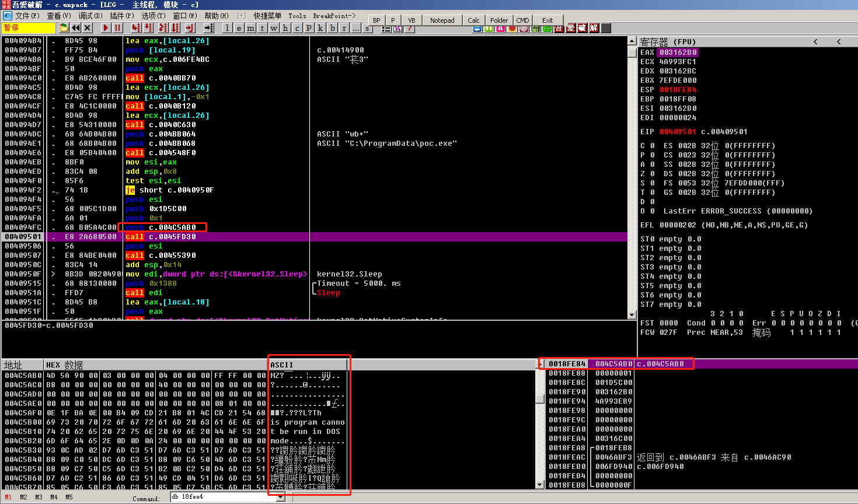The image size is (858, 504).
Task: Switch to the M1 memory tab
Action: click(8, 498)
